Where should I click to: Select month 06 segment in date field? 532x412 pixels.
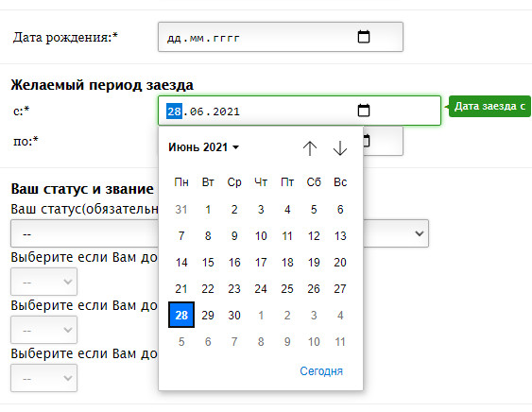[197, 112]
